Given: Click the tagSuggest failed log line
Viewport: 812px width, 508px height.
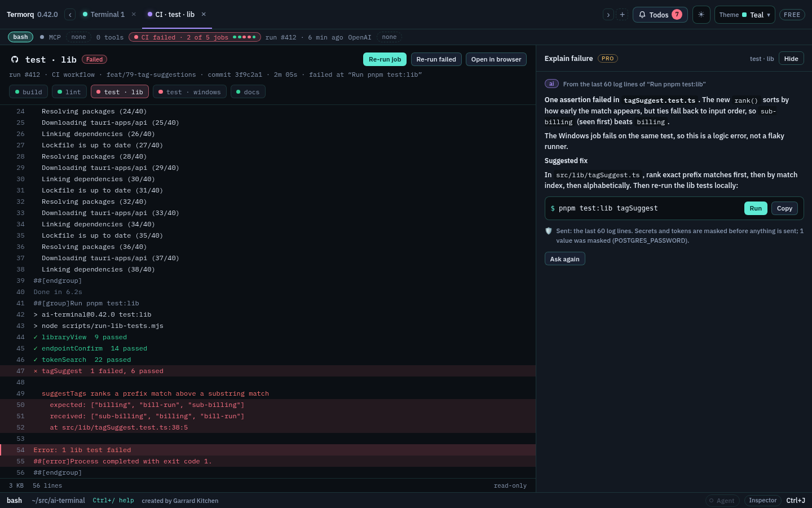Looking at the screenshot, I should coord(268,371).
